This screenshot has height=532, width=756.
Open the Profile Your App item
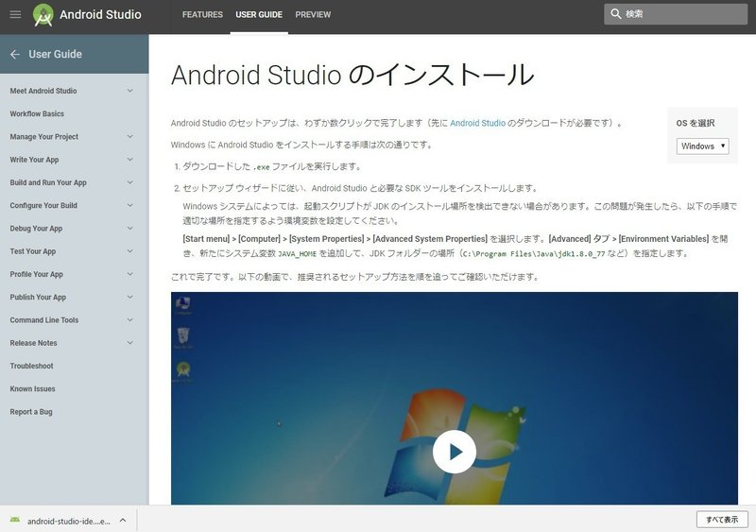click(37, 274)
